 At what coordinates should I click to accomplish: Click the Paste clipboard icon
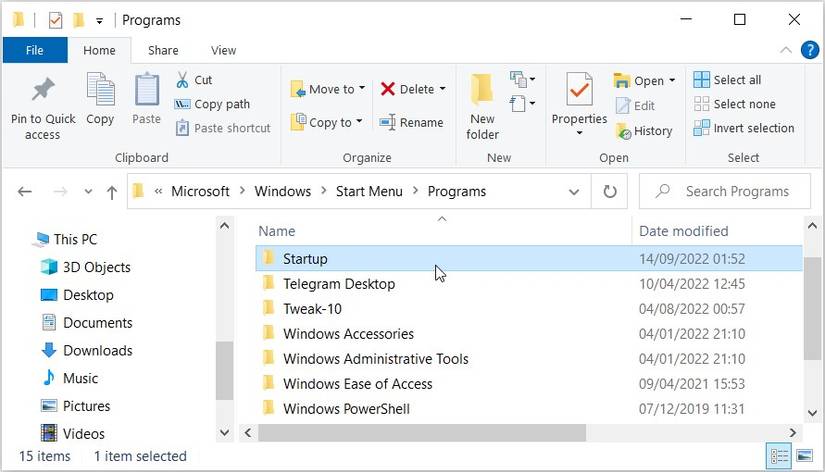[146, 91]
